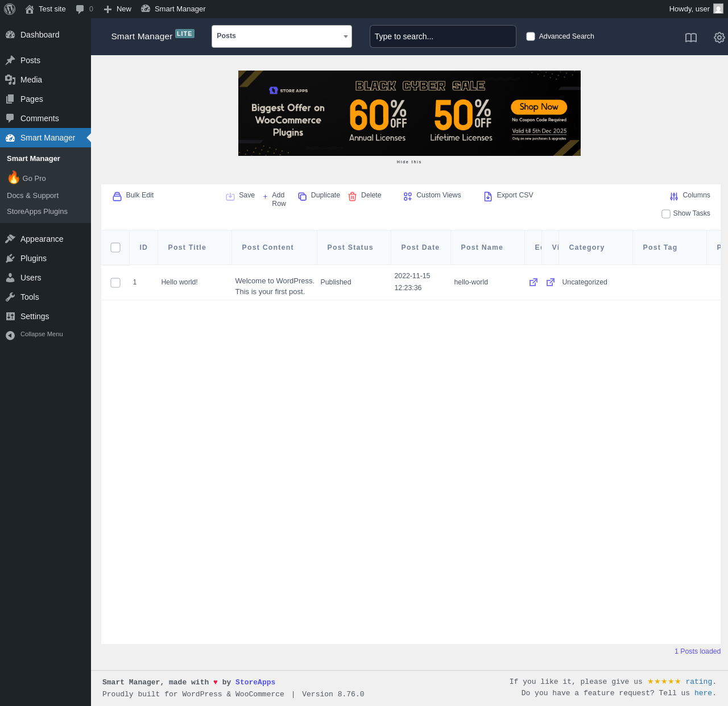Image resolution: width=728 pixels, height=706 pixels.
Task: Click the comments bubble icon in admin bar
Action: tap(80, 9)
